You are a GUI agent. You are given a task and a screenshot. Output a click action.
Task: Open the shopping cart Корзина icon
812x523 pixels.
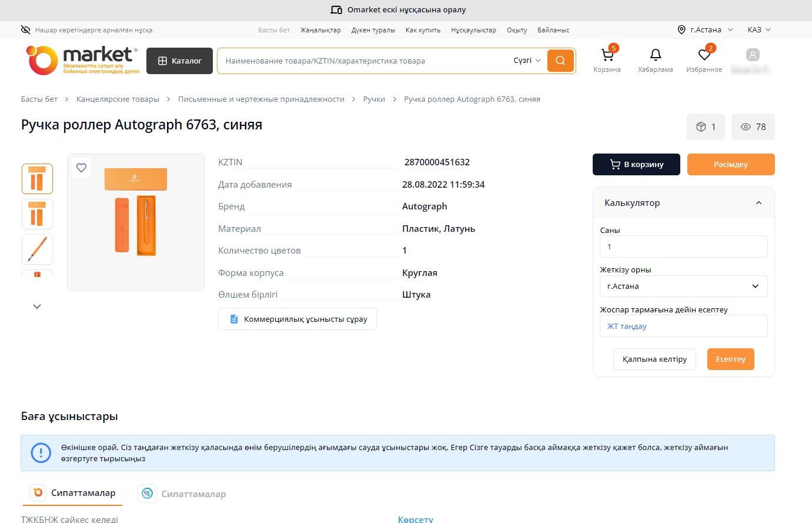point(607,56)
